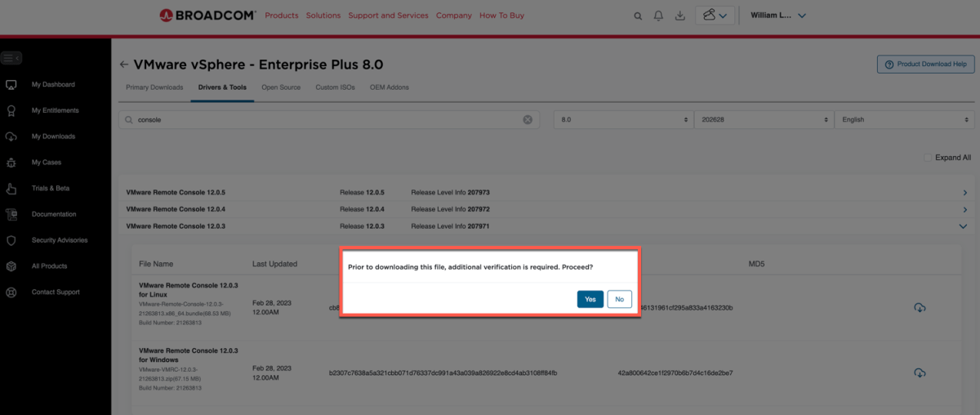Open My Downloads in sidebar
Image resolution: width=980 pixels, height=415 pixels.
tap(53, 136)
